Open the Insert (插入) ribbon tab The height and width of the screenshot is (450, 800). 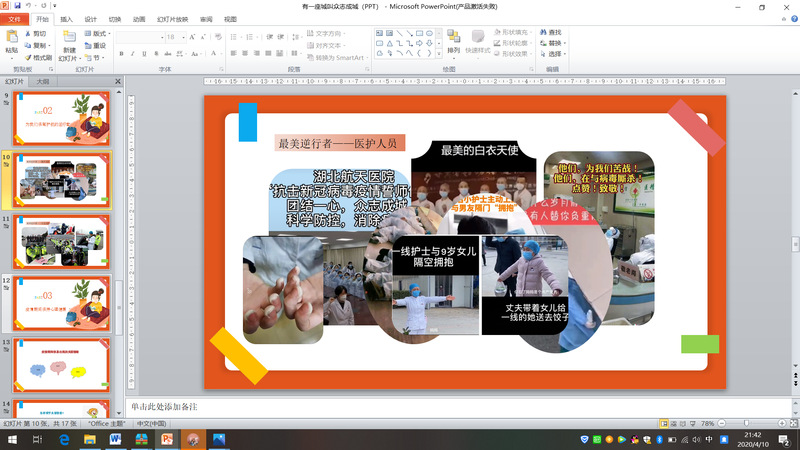coord(66,19)
